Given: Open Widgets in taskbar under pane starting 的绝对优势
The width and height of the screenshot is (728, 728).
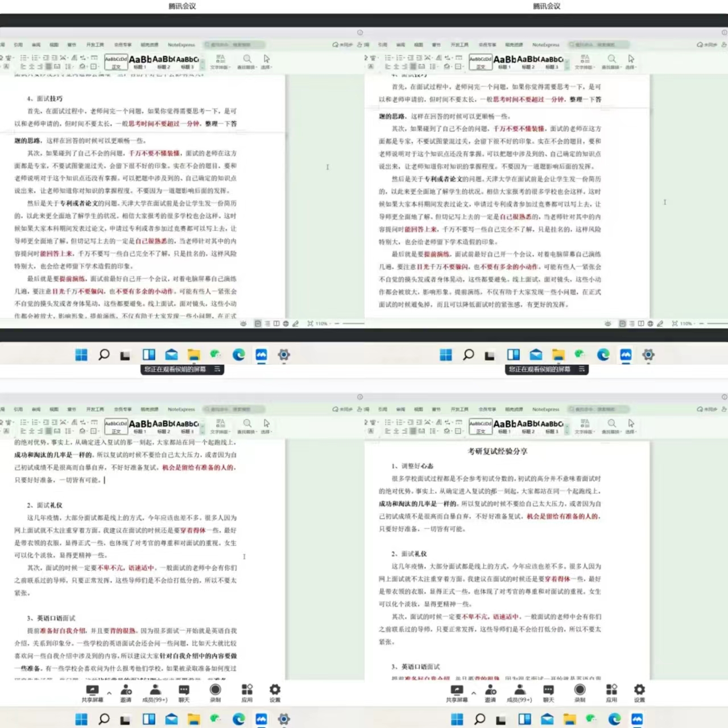Looking at the screenshot, I should [x=149, y=719].
